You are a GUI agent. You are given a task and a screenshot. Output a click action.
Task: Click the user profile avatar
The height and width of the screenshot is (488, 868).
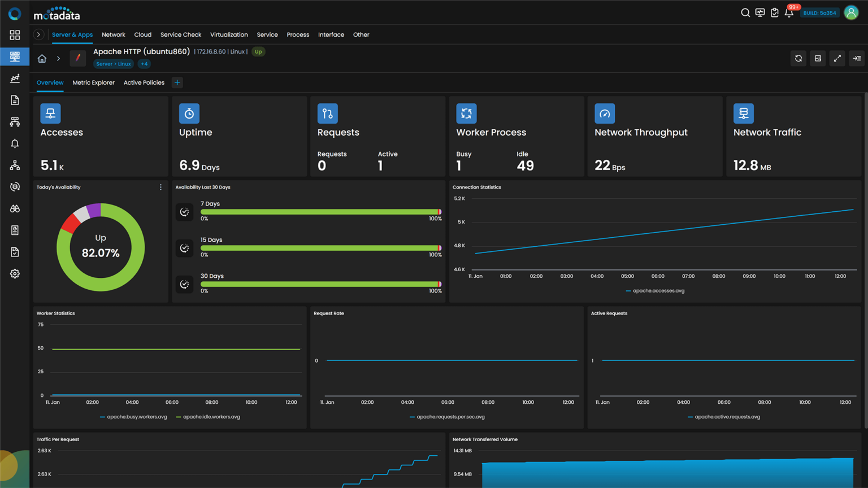851,12
